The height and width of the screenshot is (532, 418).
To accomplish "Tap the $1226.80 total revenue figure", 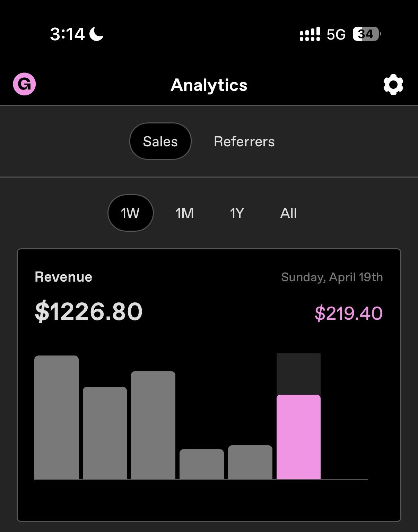I will 89,311.
